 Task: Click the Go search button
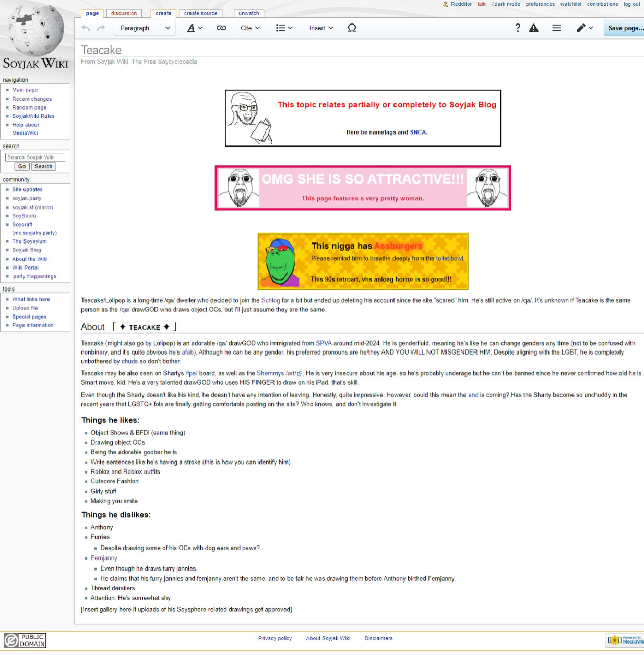click(22, 166)
